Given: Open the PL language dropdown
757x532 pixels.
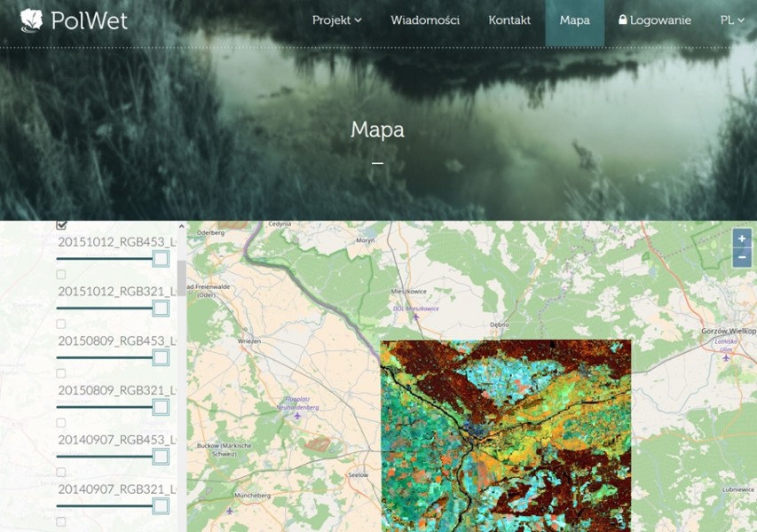Looking at the screenshot, I should pos(732,20).
